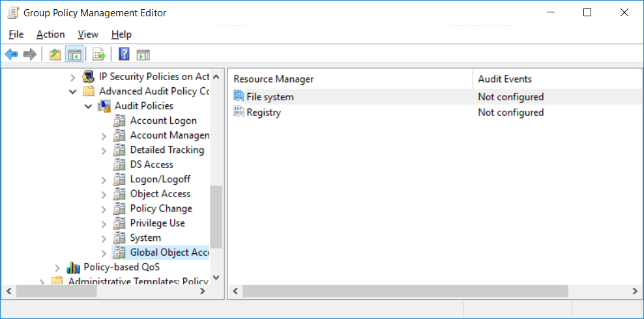Sort by the Resource Manager column header
The width and height of the screenshot is (644, 319).
(x=350, y=79)
